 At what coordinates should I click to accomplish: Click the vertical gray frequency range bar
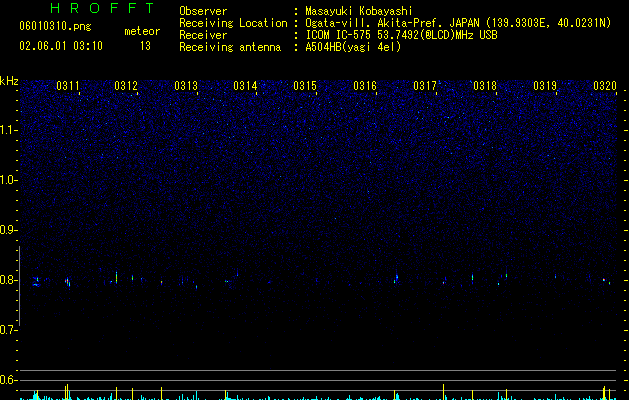(x=19, y=286)
